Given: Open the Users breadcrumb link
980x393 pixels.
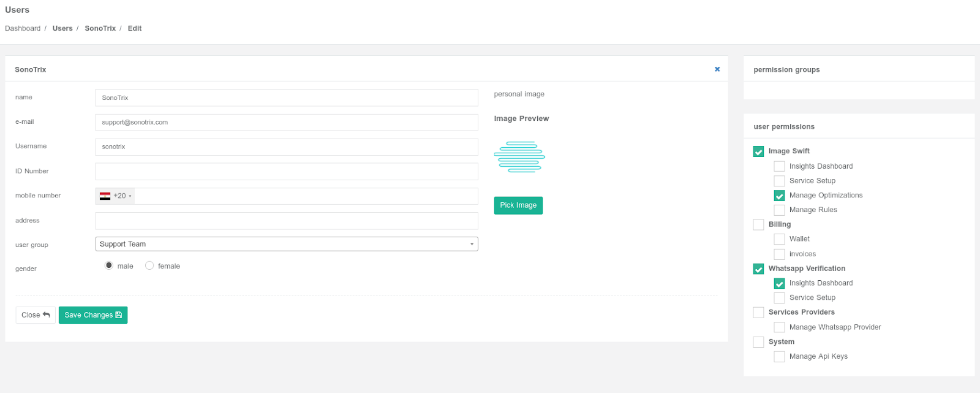Looking at the screenshot, I should [x=62, y=28].
